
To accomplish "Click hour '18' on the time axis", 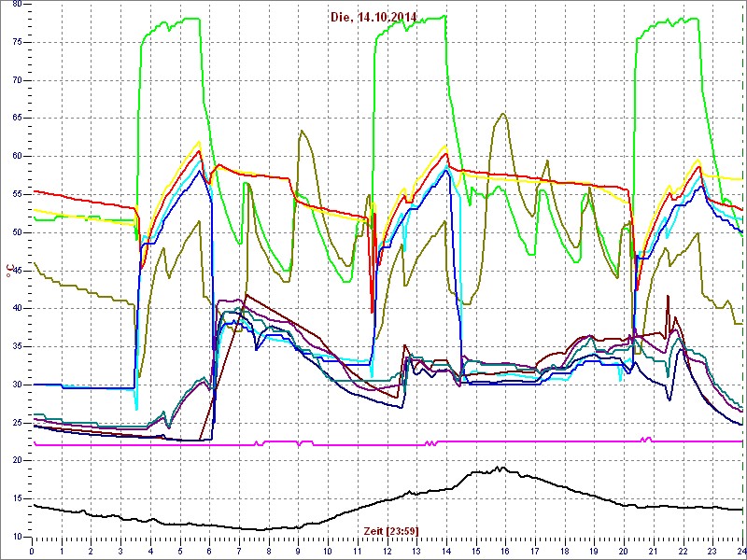I will (x=565, y=552).
